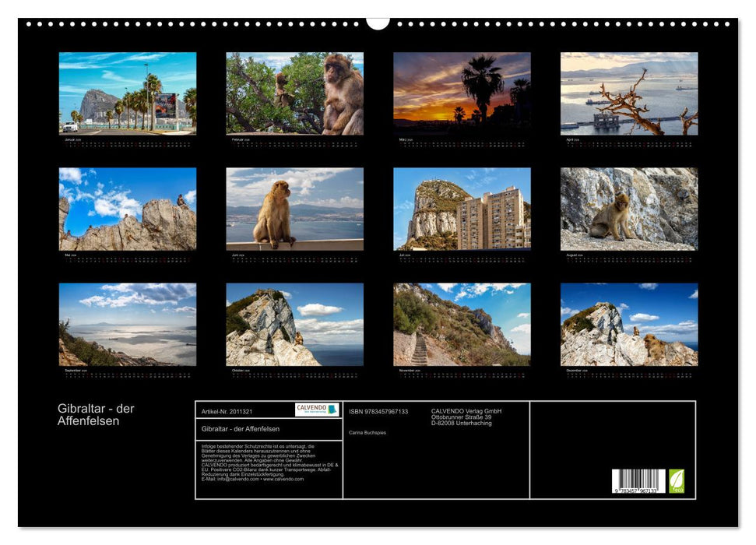Click the Artikel-Nr. 2011321 label
Image resolution: width=756 pixels, height=545 pixels.
click(227, 410)
